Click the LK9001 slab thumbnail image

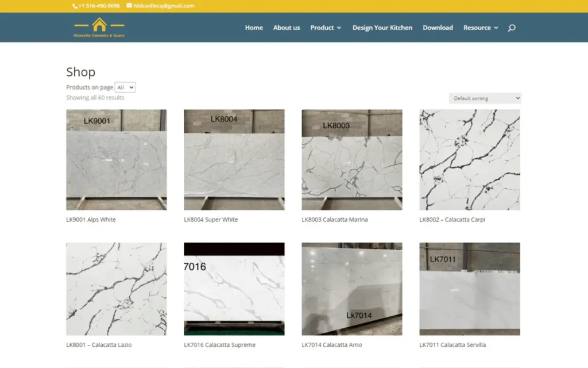click(x=116, y=160)
